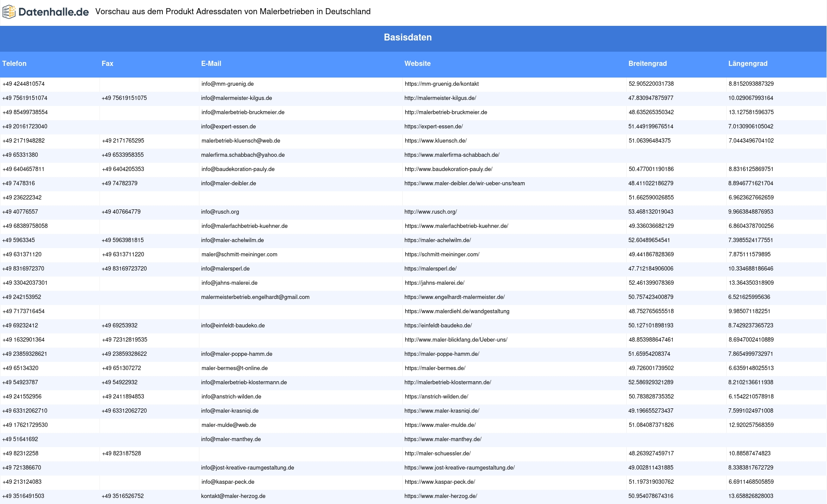
Task: Select phone number +49 51641692
Action: click(x=20, y=439)
